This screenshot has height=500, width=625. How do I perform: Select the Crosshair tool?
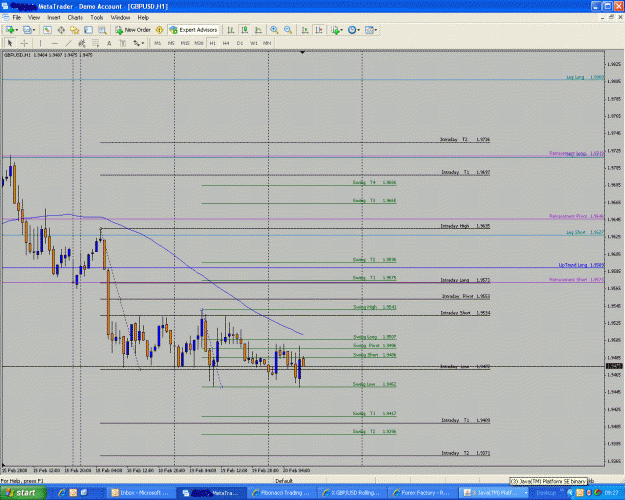click(x=24, y=43)
